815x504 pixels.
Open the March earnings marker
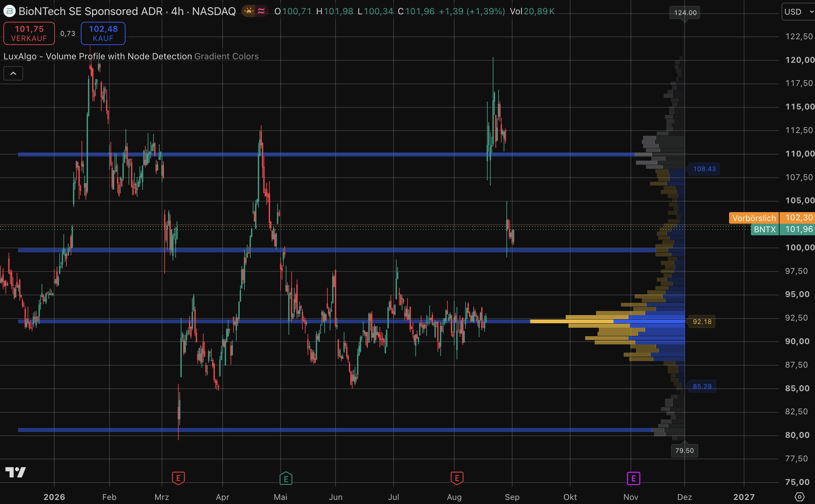coord(178,478)
